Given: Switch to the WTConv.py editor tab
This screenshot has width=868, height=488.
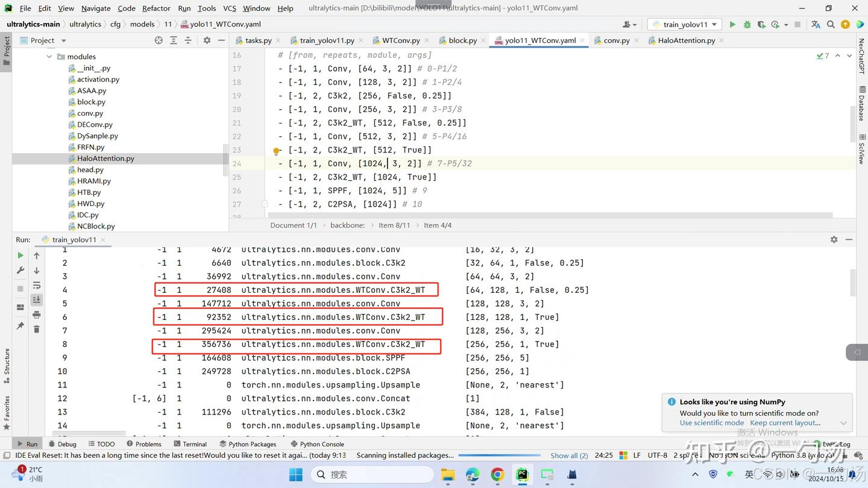Looking at the screenshot, I should (x=400, y=40).
